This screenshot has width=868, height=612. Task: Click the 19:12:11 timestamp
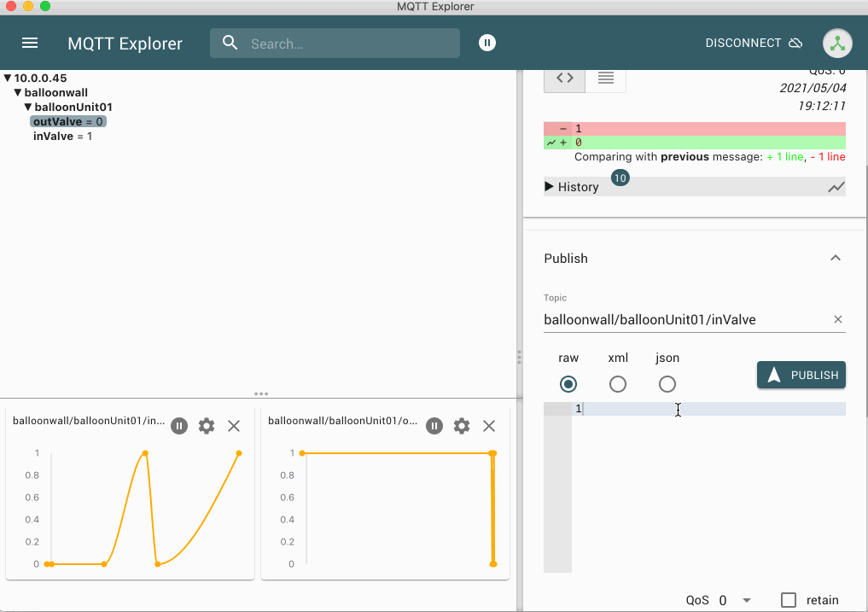point(822,106)
